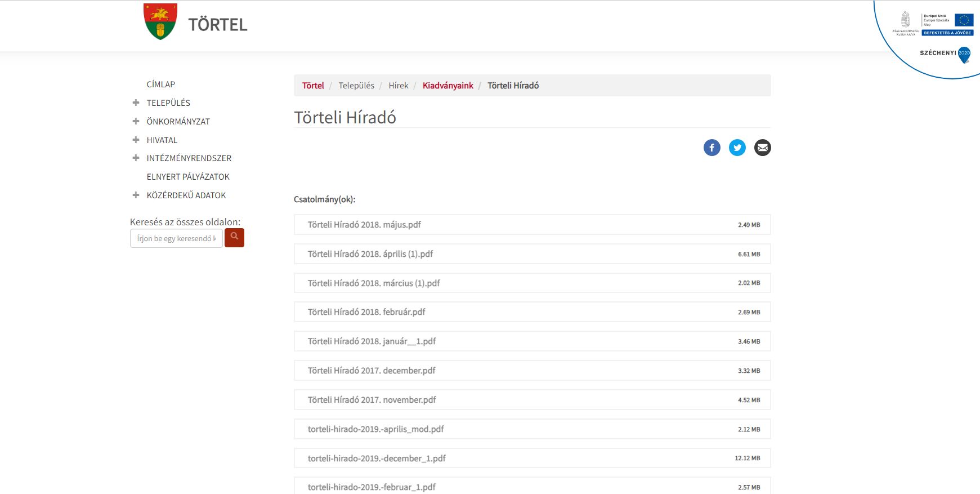
Task: Share page on Twitter
Action: pos(737,148)
